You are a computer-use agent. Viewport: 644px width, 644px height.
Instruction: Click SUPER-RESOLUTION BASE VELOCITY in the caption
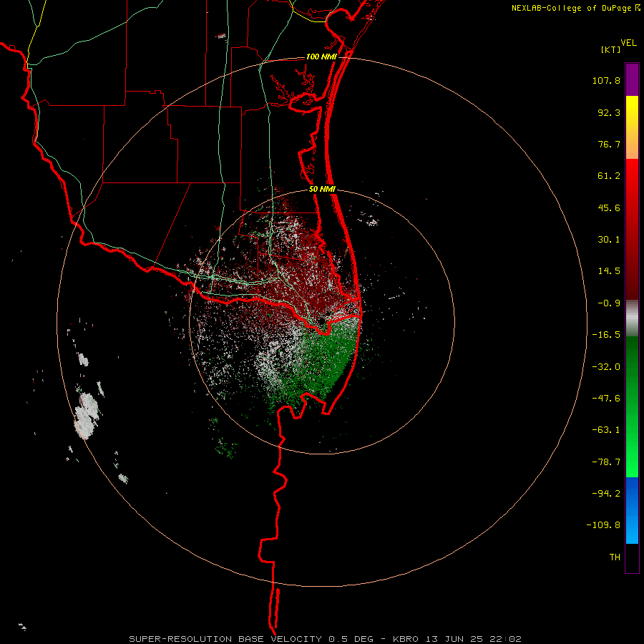(225, 639)
